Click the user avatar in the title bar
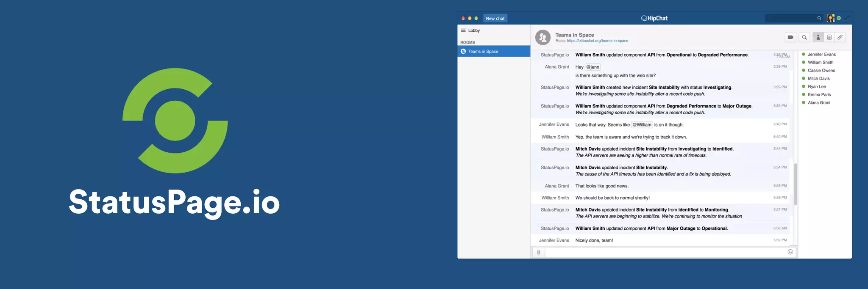Screen dimensions: 868x289 (831, 18)
